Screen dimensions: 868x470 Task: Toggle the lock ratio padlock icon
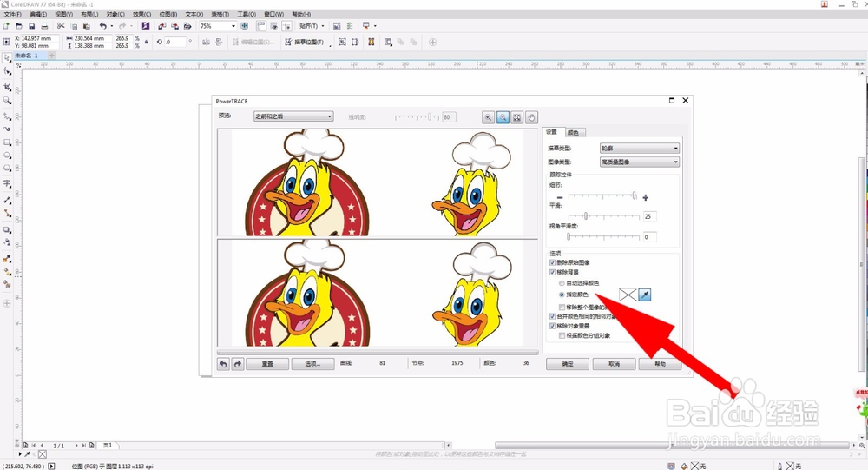pyautogui.click(x=147, y=42)
